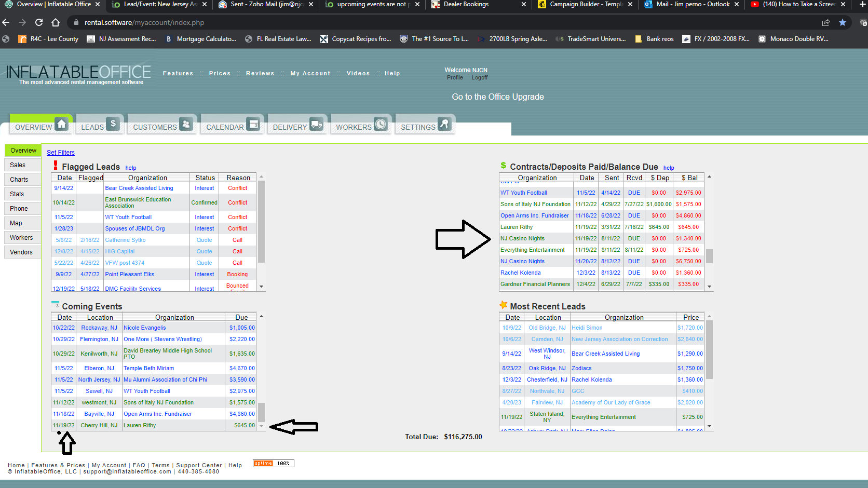This screenshot has width=868, height=488.
Task: Bookmark this page with star icon
Action: [843, 22]
